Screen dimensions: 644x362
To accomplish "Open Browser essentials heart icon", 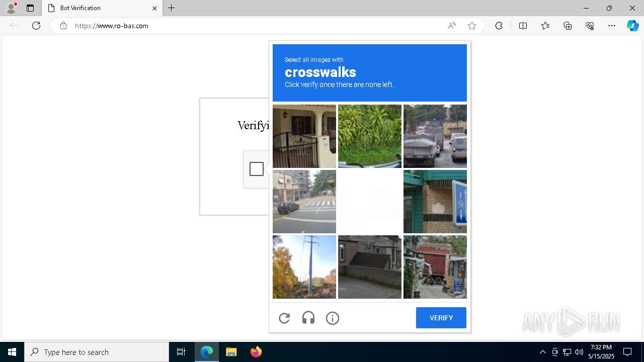I will pos(590,26).
